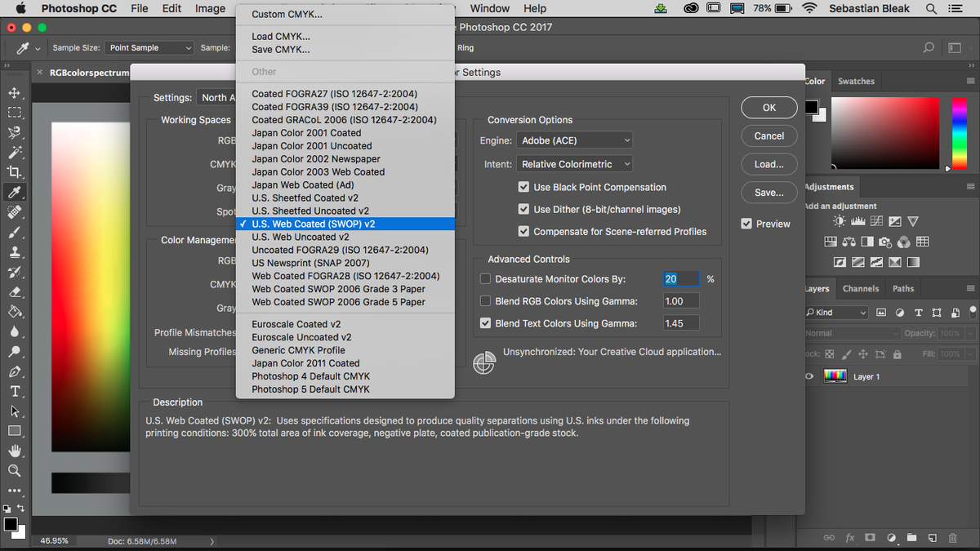Add a Gradient Map adjustment
The image size is (980, 551).
point(913,262)
